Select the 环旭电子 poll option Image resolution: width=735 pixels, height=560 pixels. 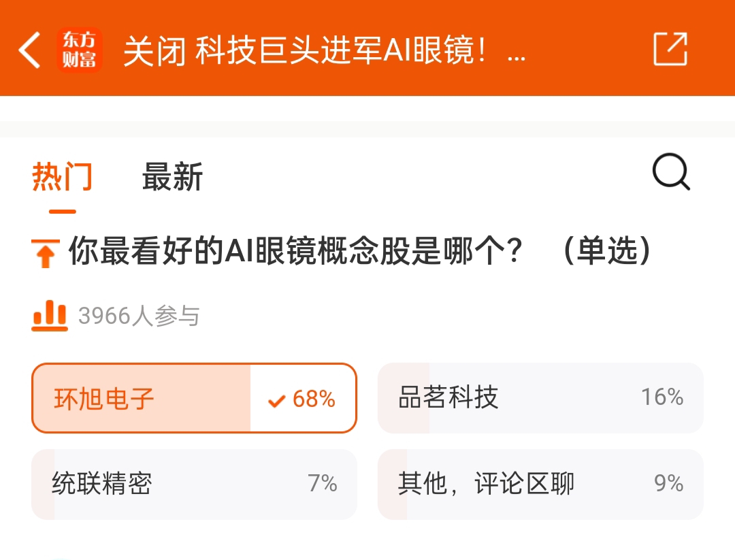[105, 399]
